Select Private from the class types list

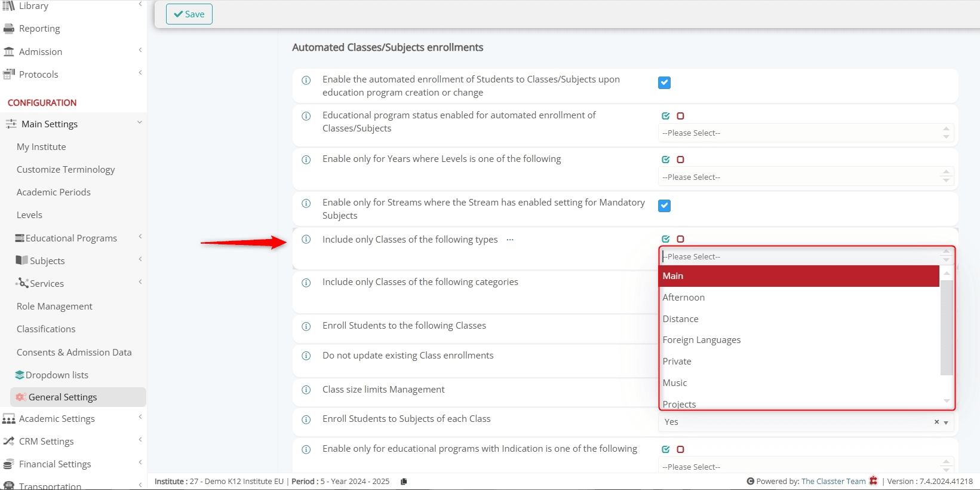(799, 362)
